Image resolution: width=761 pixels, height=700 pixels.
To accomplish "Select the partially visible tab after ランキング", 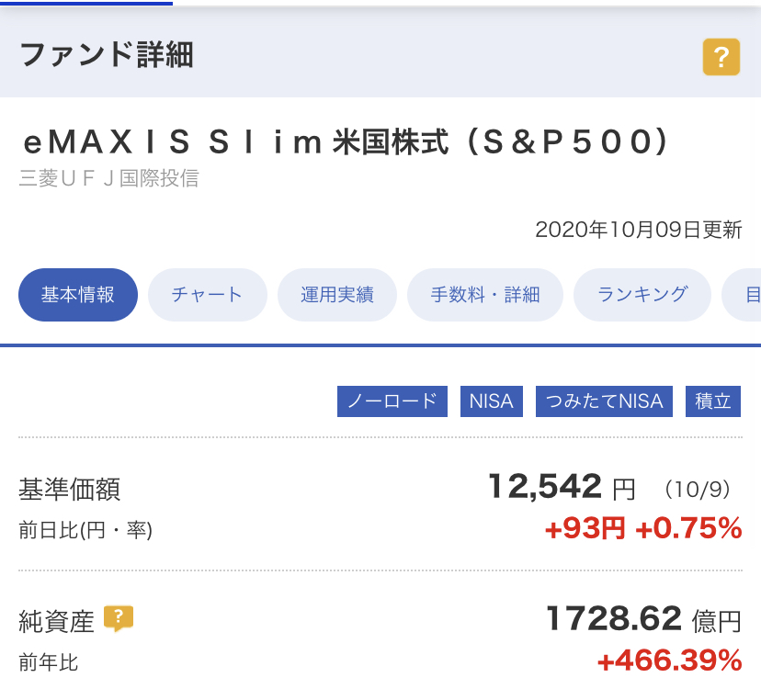I will pyautogui.click(x=743, y=295).
